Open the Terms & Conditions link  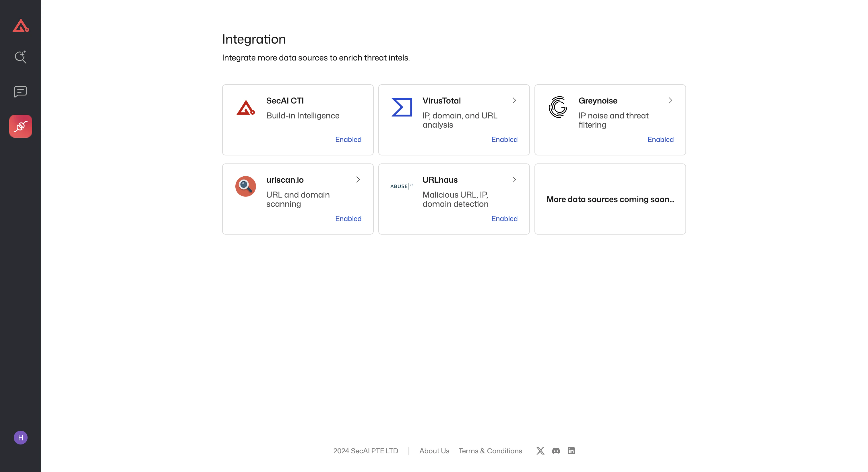tap(490, 451)
